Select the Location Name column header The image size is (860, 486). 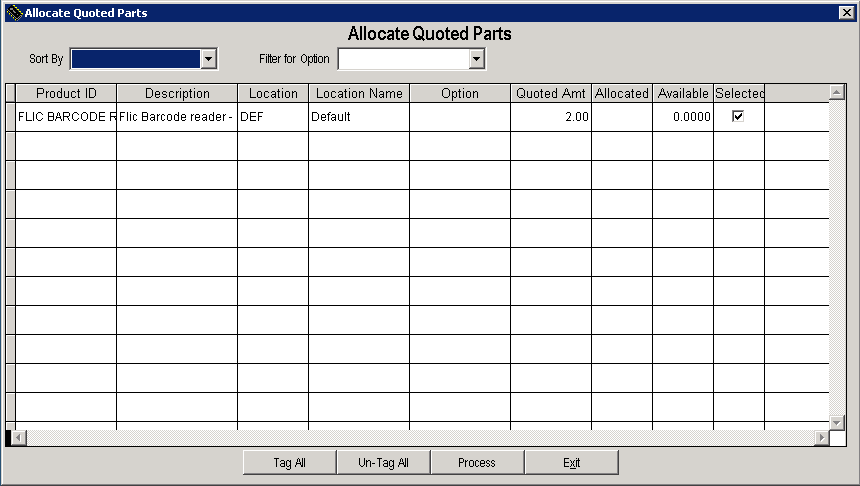tap(359, 93)
